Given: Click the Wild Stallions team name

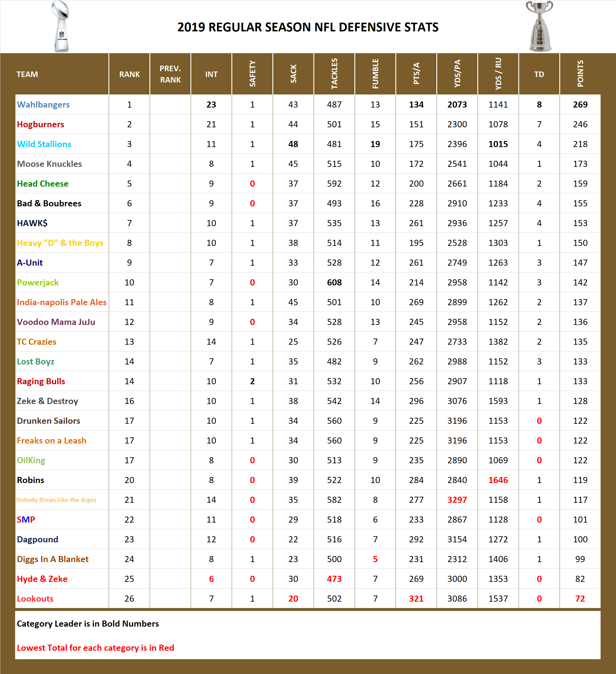Looking at the screenshot, I should [44, 144].
